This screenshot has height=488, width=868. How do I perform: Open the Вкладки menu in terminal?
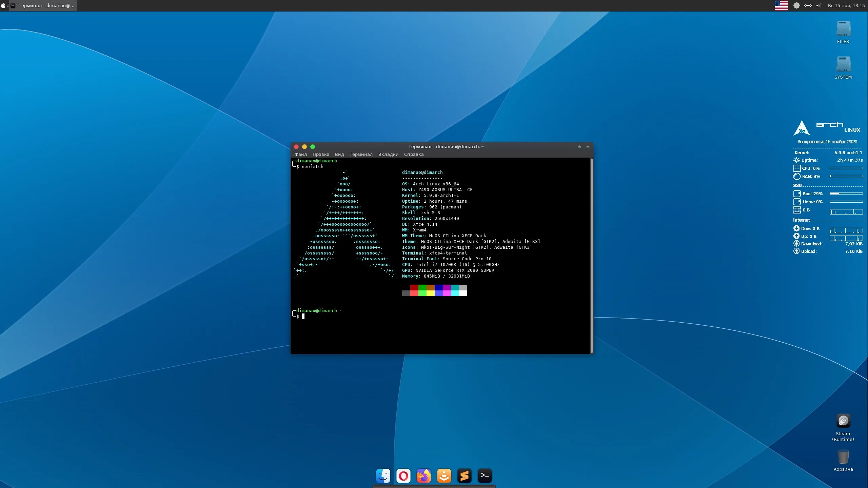coord(388,154)
